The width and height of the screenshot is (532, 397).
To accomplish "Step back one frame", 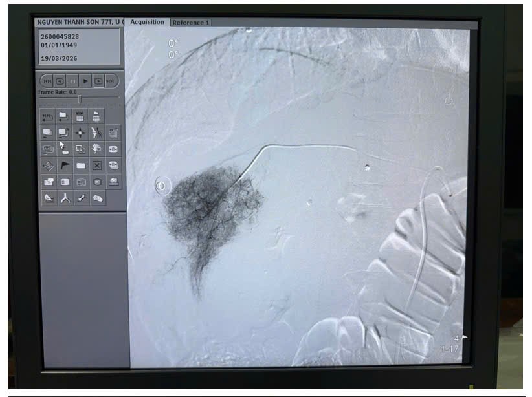I will coord(60,81).
